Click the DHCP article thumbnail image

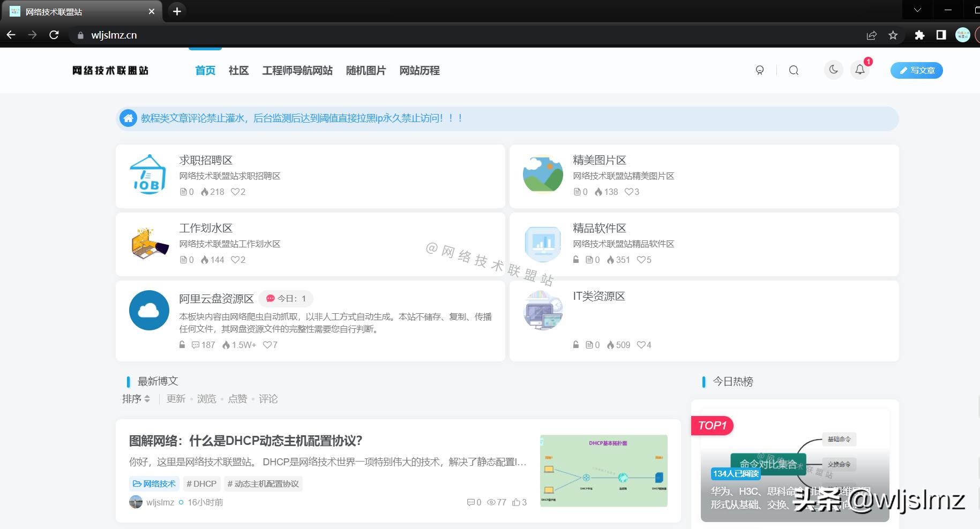pos(603,470)
